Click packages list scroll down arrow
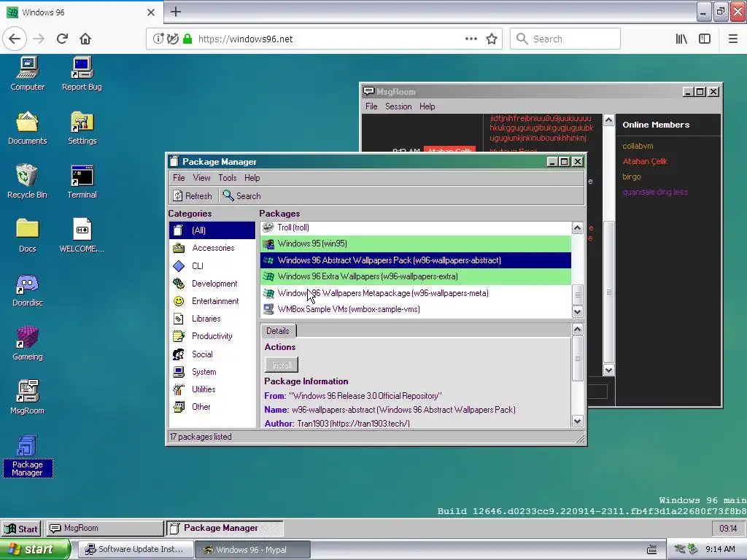747x560 pixels. 578,312
